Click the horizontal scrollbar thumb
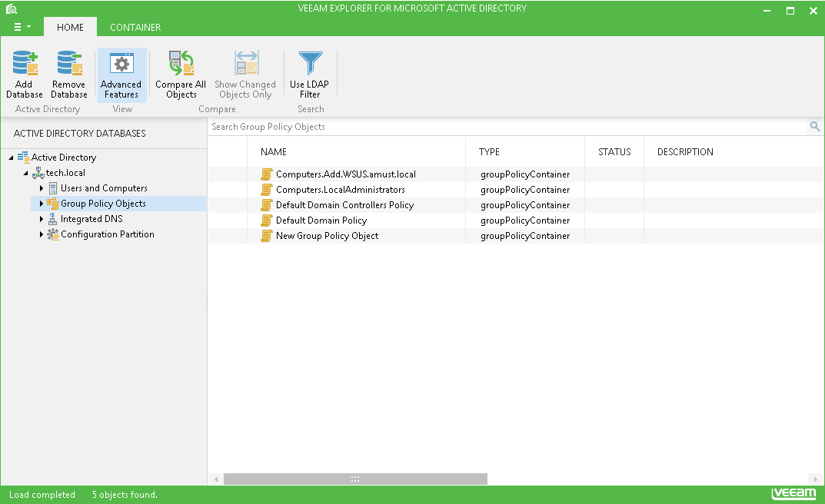This screenshot has height=504, width=825. (356, 479)
